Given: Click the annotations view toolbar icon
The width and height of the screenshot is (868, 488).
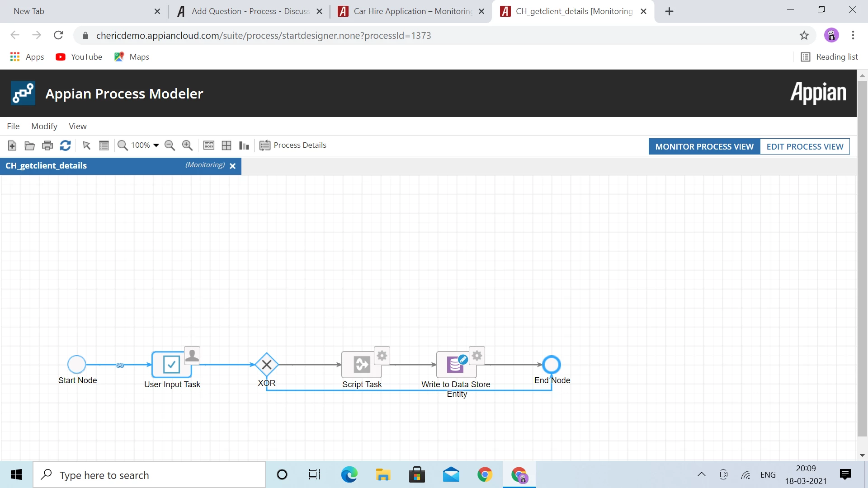Looking at the screenshot, I should click(x=209, y=145).
